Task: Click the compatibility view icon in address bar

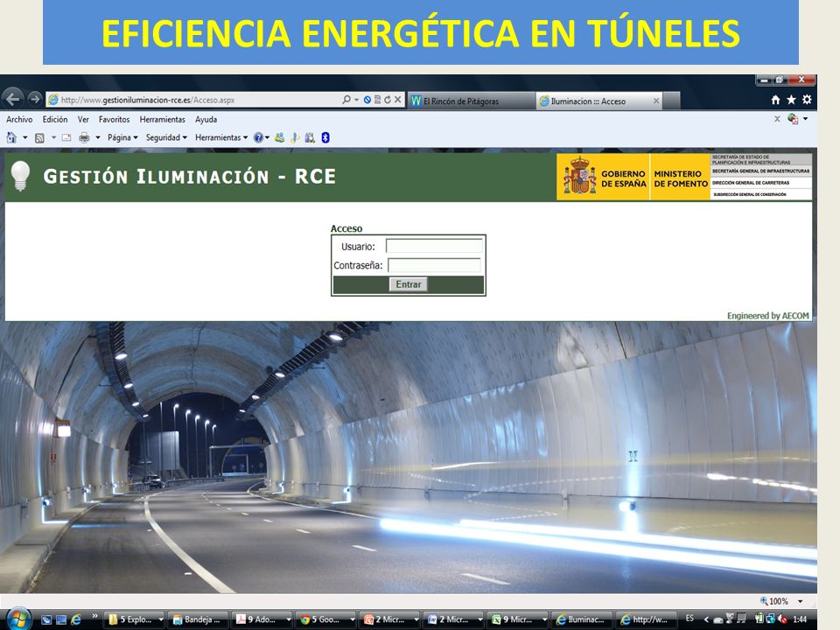Action: click(x=378, y=100)
